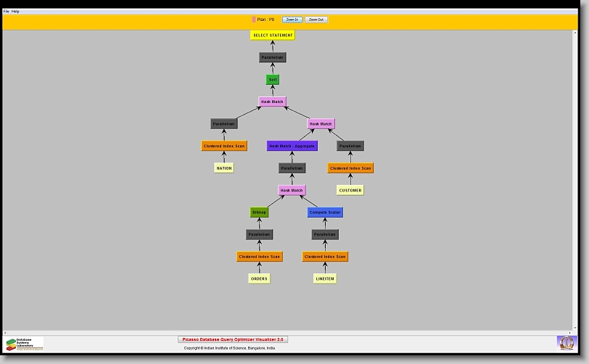Click the Picasso Database Query Optimizer Visualizer label
This screenshot has height=364, width=589.
click(x=233, y=339)
